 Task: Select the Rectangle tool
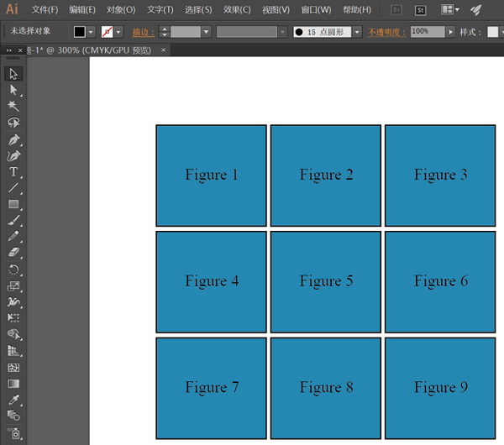(13, 204)
